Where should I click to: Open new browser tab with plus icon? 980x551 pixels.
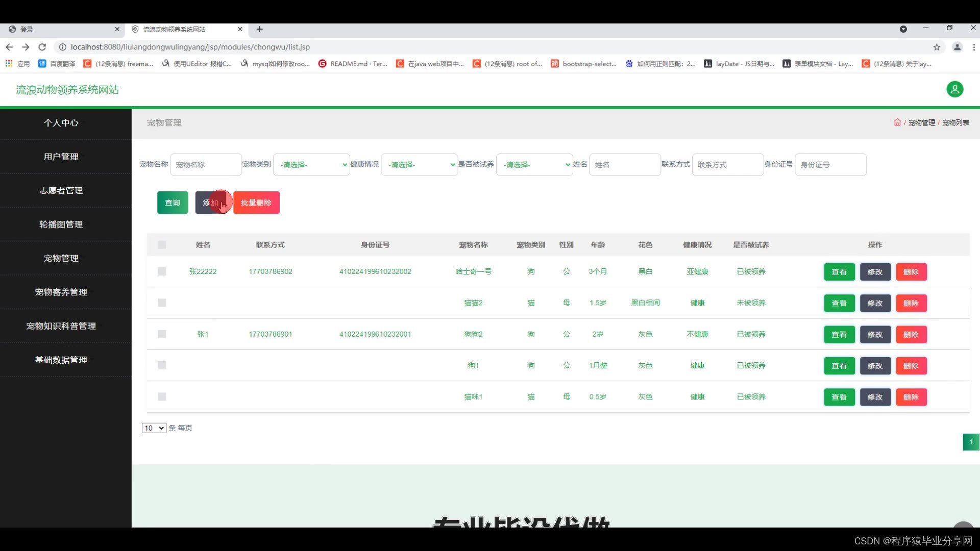point(259,29)
